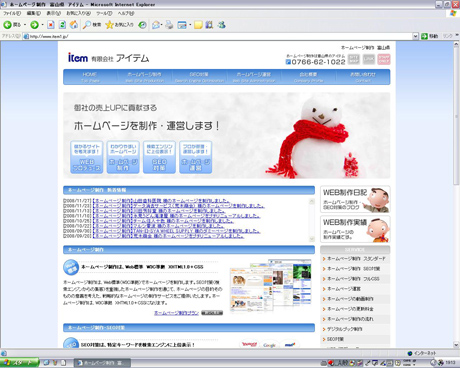Click the Go button beside address bar

point(429,36)
